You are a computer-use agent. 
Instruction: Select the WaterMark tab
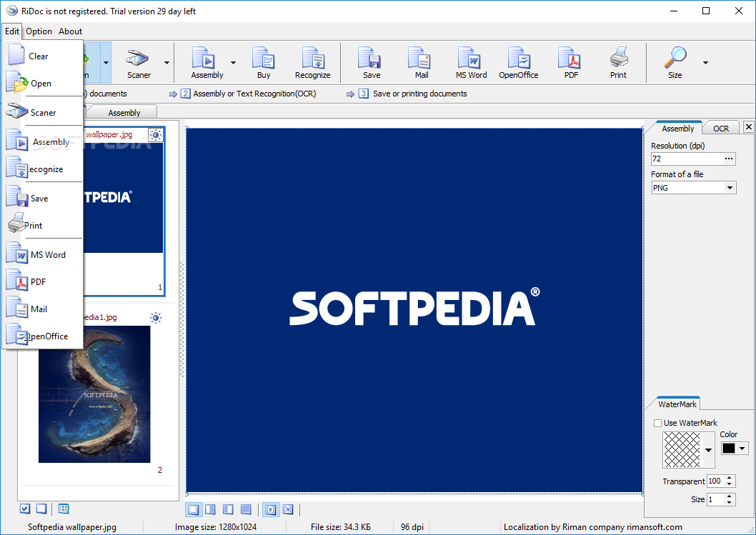tap(677, 404)
